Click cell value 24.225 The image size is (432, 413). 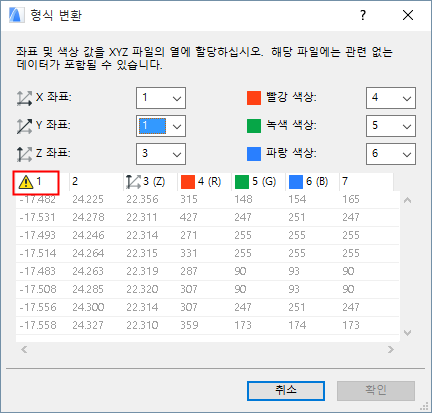[x=88, y=199]
